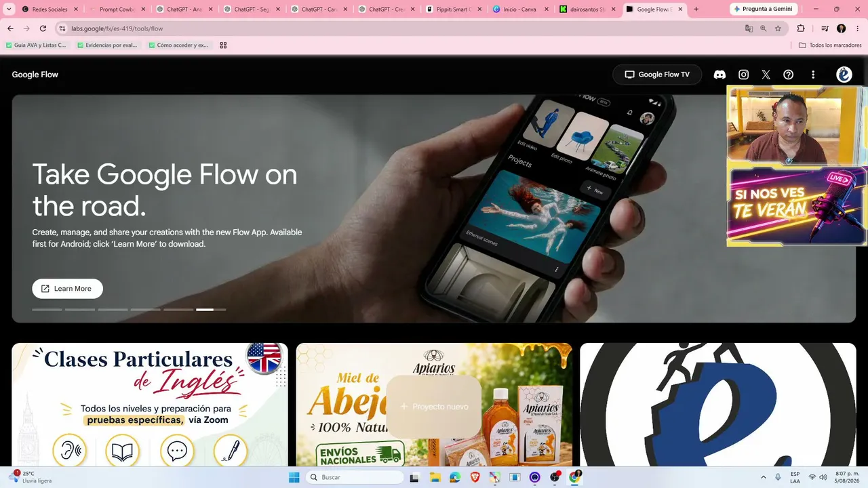Image resolution: width=868 pixels, height=488 pixels.
Task: Open the Chrome three-dot menu
Action: [856, 28]
